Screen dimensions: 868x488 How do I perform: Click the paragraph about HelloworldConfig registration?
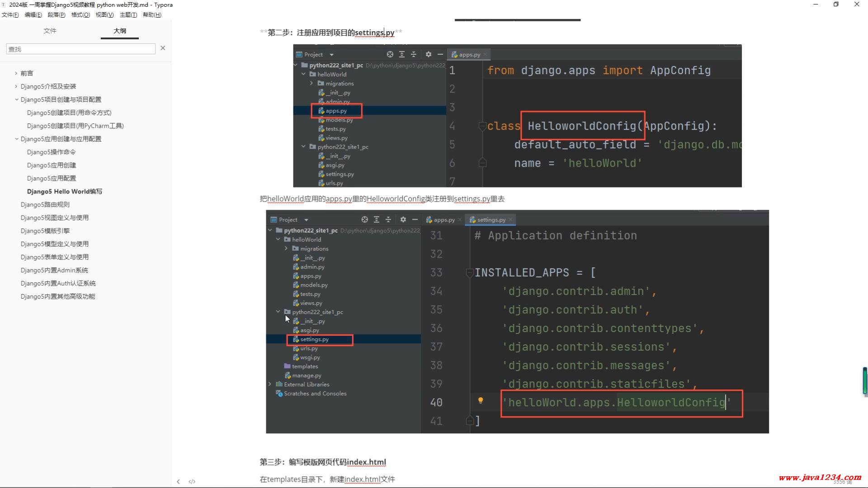382,199
